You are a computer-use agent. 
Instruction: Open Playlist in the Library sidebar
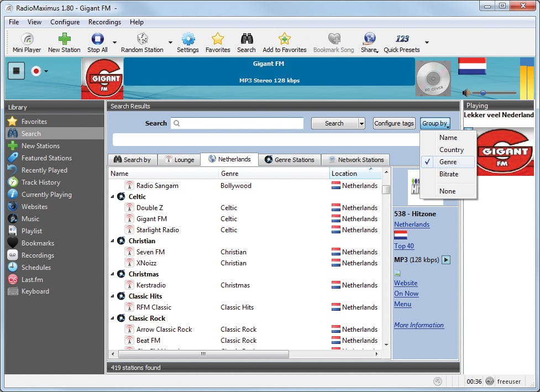pyautogui.click(x=55, y=231)
